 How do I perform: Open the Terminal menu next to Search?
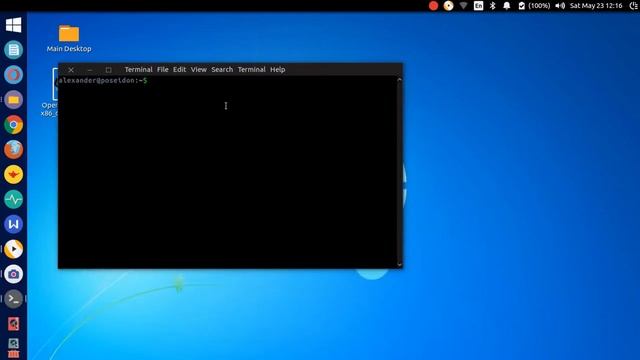click(251, 69)
